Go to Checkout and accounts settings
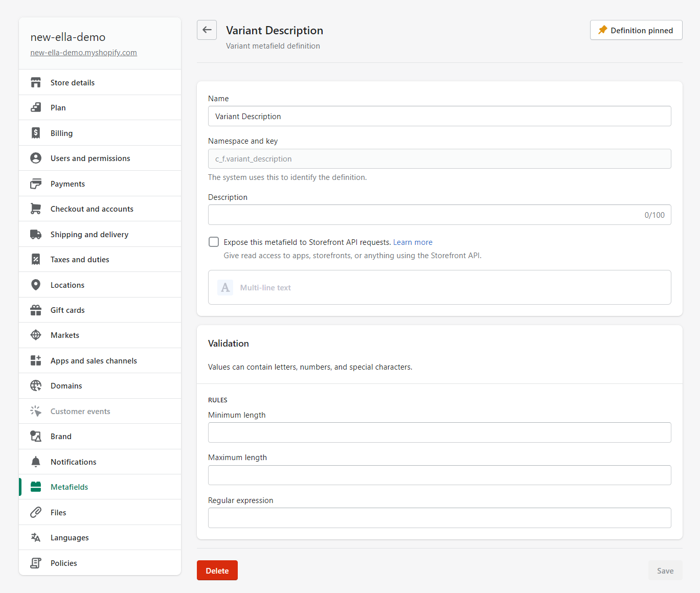The width and height of the screenshot is (700, 593). [x=92, y=209]
